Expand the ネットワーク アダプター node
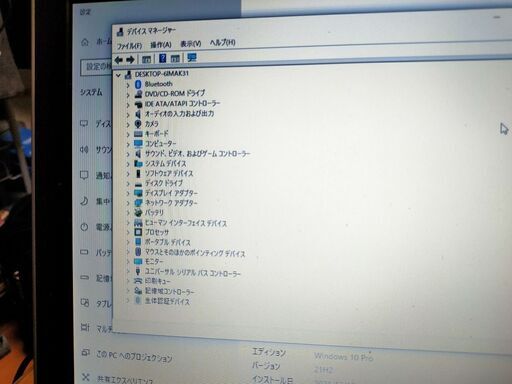The image size is (512, 384). click(128, 203)
